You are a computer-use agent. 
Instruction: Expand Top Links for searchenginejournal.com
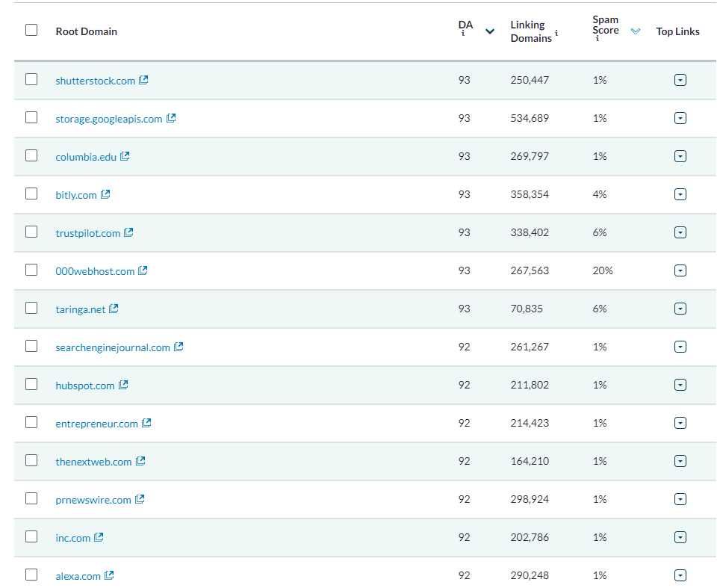coord(680,347)
